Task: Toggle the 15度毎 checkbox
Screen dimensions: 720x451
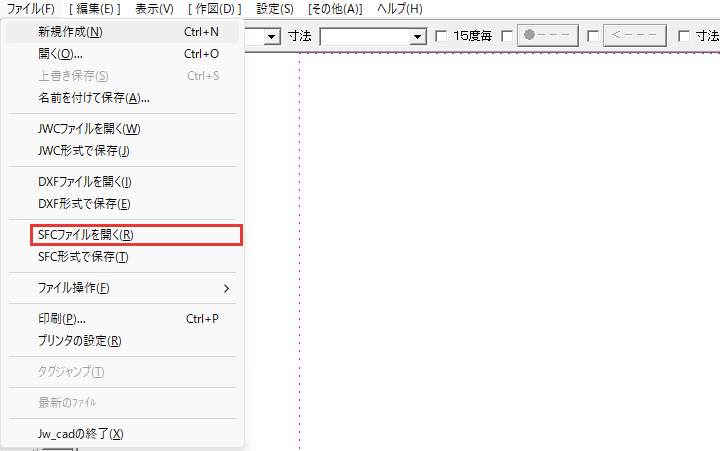Action: (x=441, y=36)
